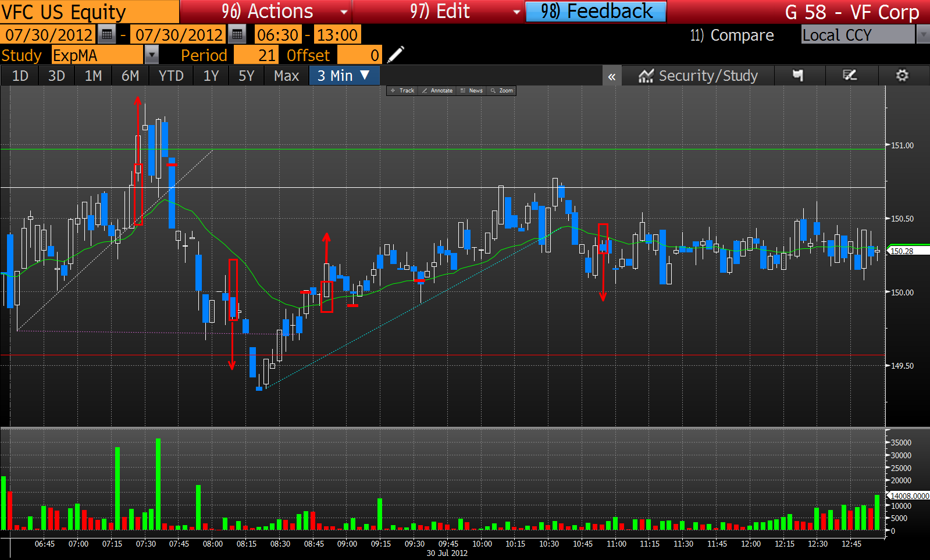Viewport: 930px width, 560px height.
Task: Select the 6M range tab
Action: click(130, 76)
